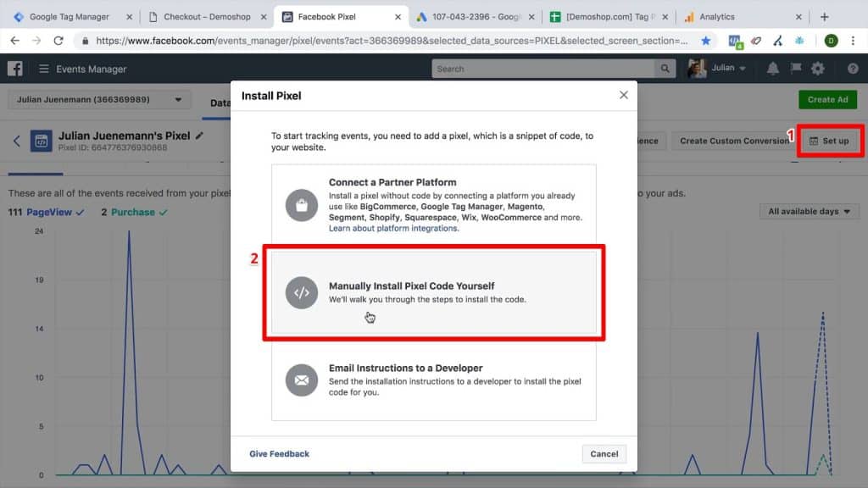Screen dimensions: 868x488
Task: Click the green Create Ad button
Action: click(827, 100)
